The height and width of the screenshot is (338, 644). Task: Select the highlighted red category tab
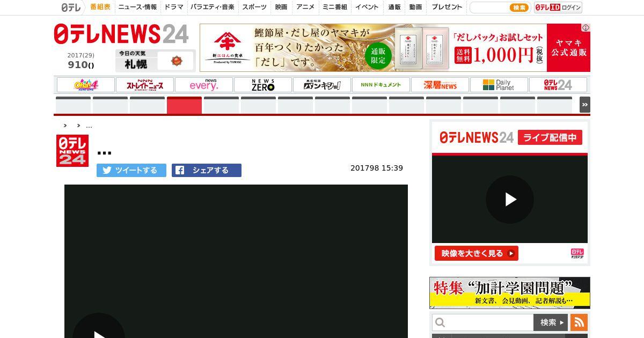click(184, 105)
